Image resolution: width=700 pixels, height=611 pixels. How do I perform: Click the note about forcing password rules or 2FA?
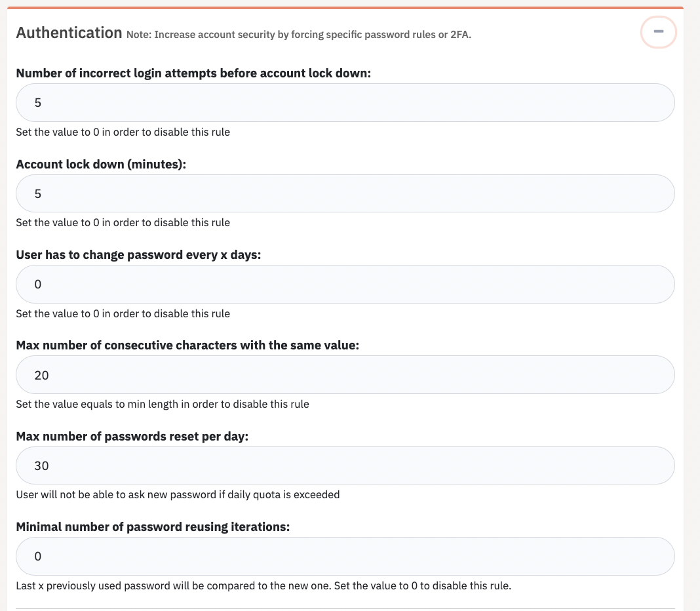(299, 34)
